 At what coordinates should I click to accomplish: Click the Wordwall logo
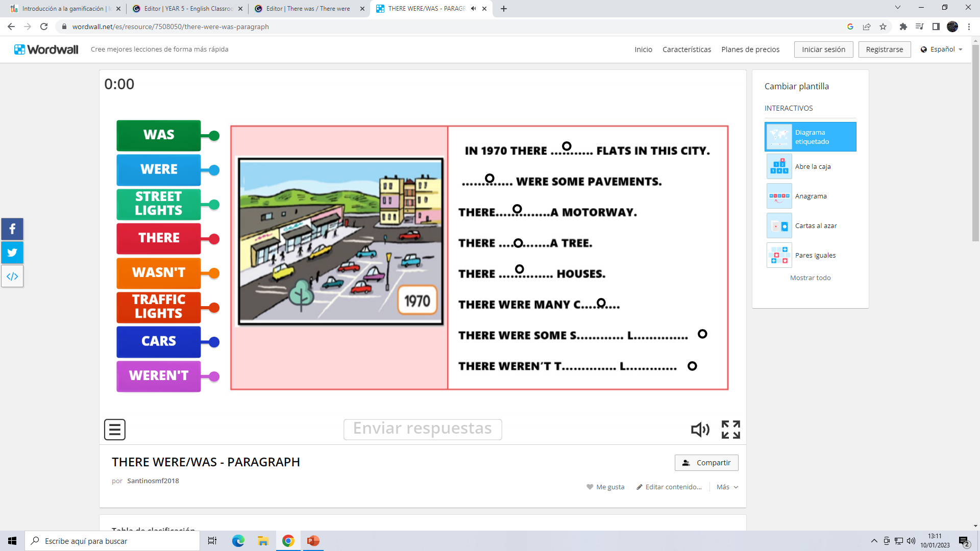[x=46, y=49]
